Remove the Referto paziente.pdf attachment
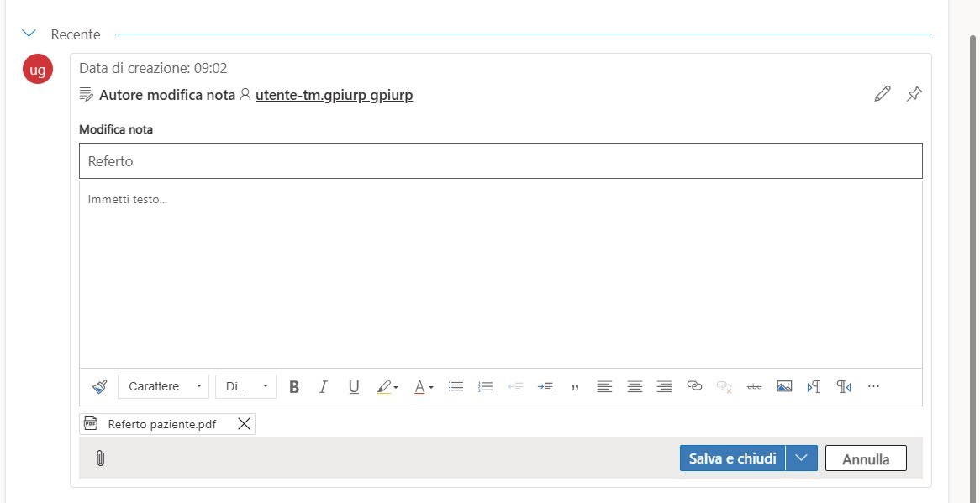Image resolution: width=980 pixels, height=503 pixels. tap(244, 424)
